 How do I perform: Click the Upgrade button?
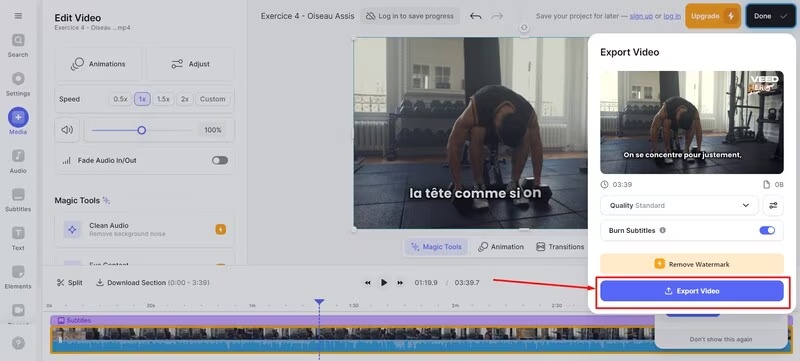click(x=713, y=16)
